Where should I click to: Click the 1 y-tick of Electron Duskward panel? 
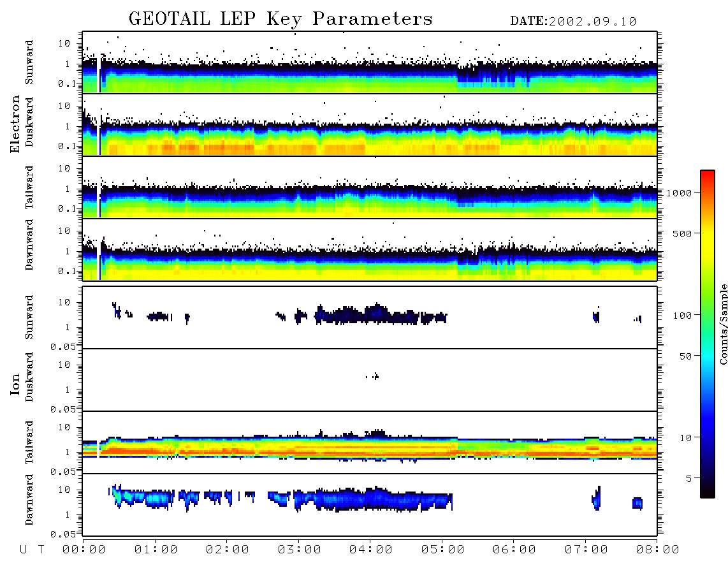tap(68, 126)
